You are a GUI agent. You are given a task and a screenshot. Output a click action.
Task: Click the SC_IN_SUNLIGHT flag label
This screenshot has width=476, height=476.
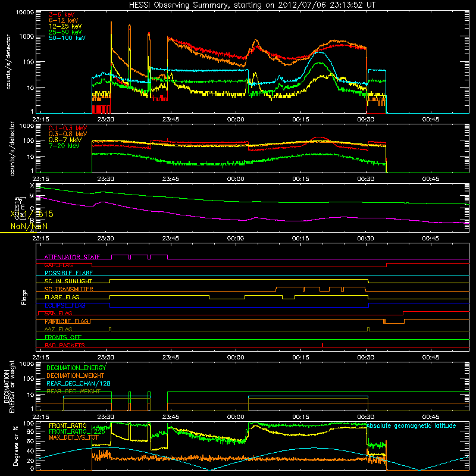[x=68, y=281]
